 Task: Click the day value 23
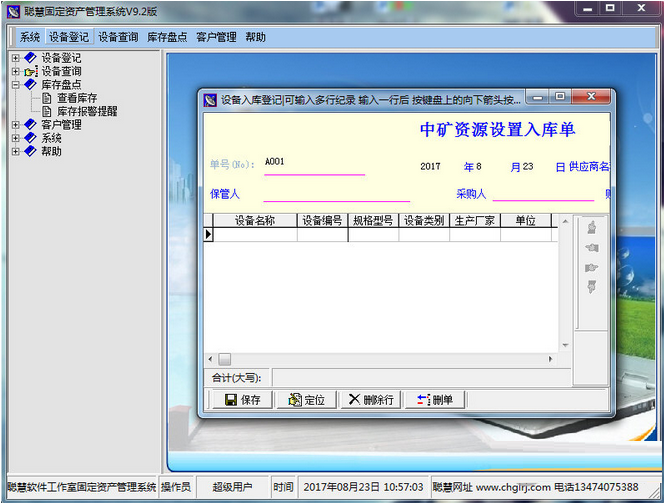[x=528, y=166]
